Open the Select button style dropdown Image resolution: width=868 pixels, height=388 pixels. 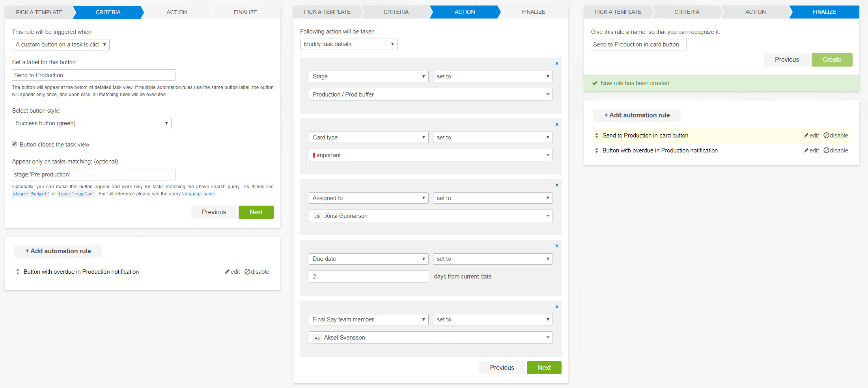[91, 123]
